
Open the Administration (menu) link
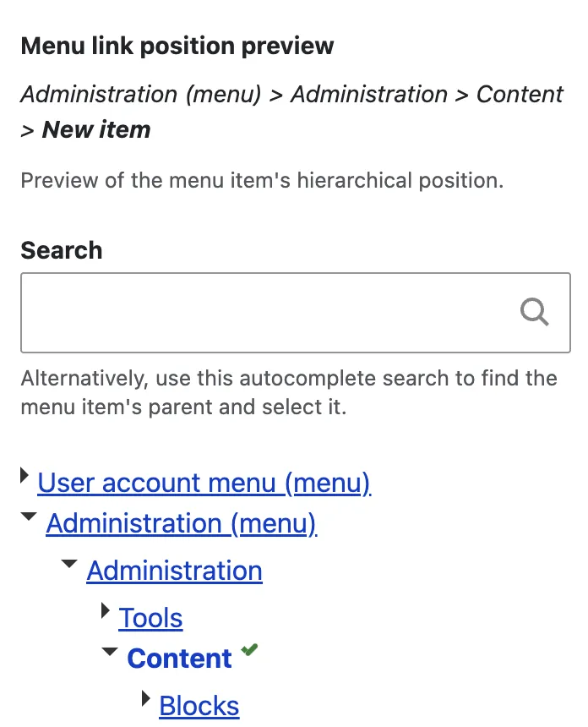coord(181,524)
